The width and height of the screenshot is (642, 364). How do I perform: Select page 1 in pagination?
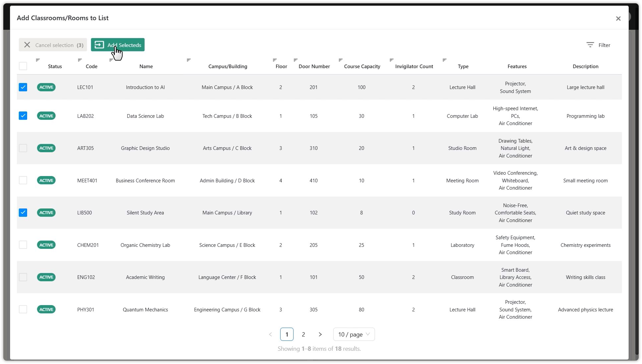(x=287, y=334)
